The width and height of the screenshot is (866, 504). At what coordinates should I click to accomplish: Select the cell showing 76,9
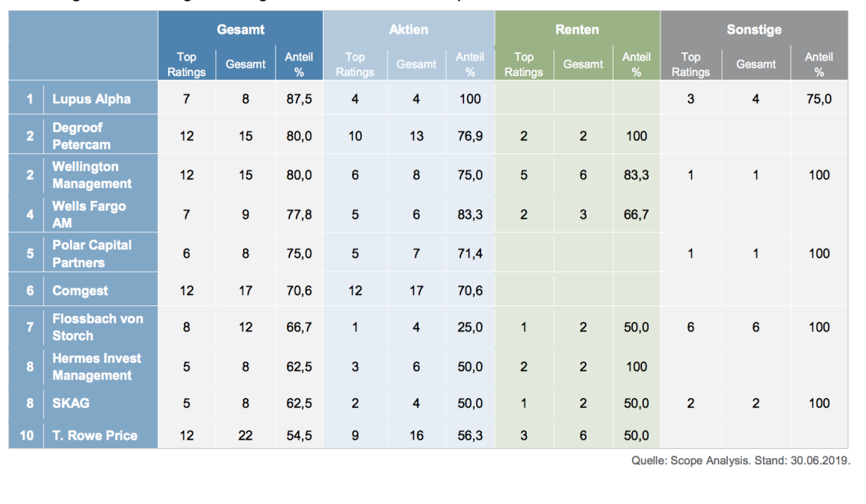[470, 136]
